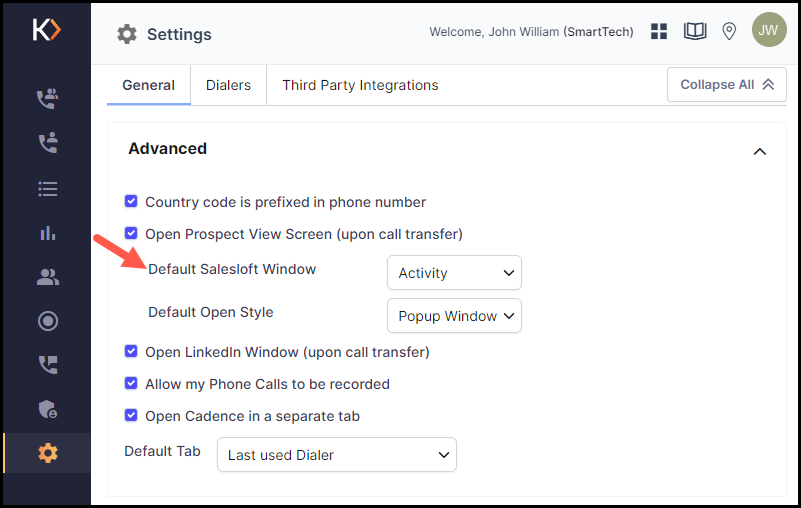Click the Default Tab label
Image resolution: width=801 pixels, height=508 pixels.
point(162,451)
